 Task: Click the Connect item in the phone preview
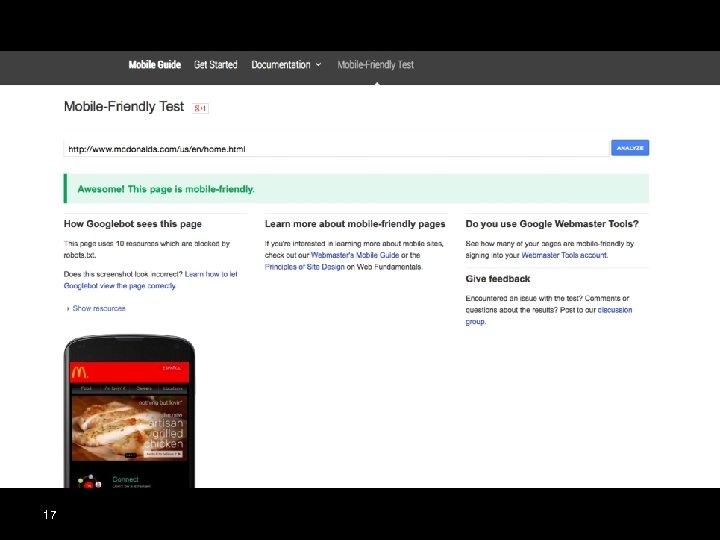pos(125,479)
